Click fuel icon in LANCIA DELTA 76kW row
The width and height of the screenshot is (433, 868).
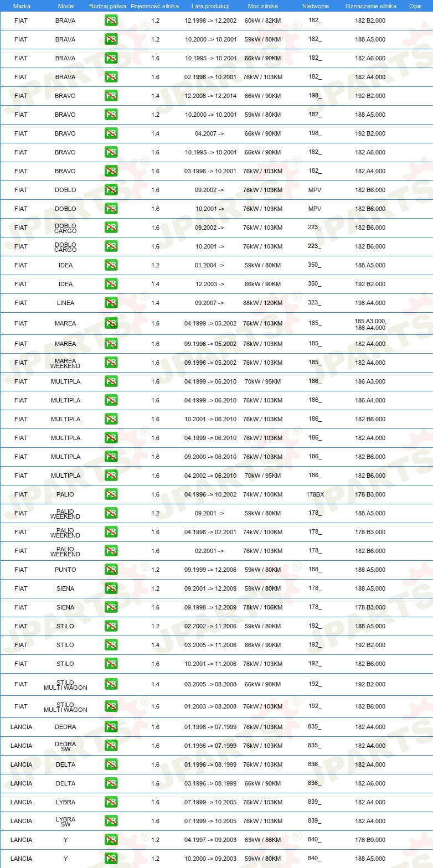(x=111, y=764)
